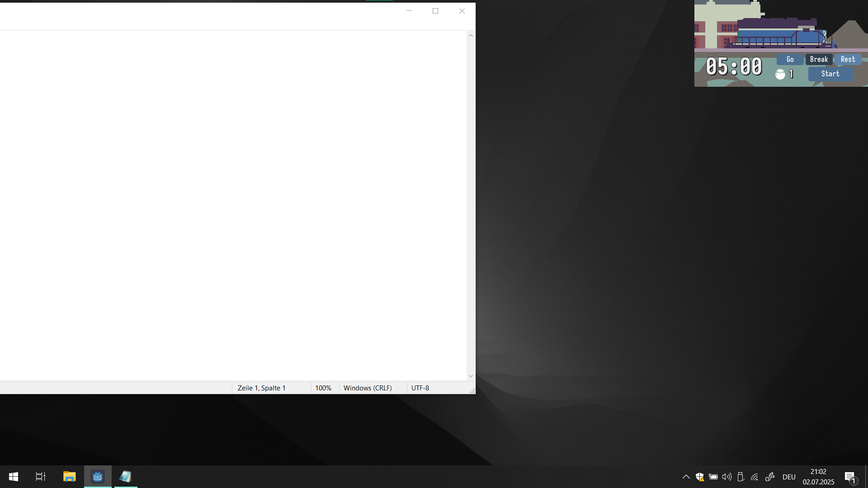Expand the hidden system tray icons

click(685, 477)
